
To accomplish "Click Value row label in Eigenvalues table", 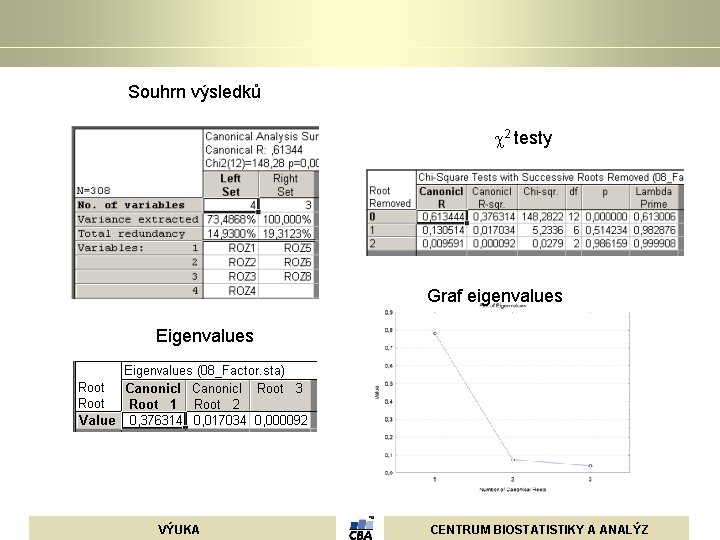I will pos(97,420).
